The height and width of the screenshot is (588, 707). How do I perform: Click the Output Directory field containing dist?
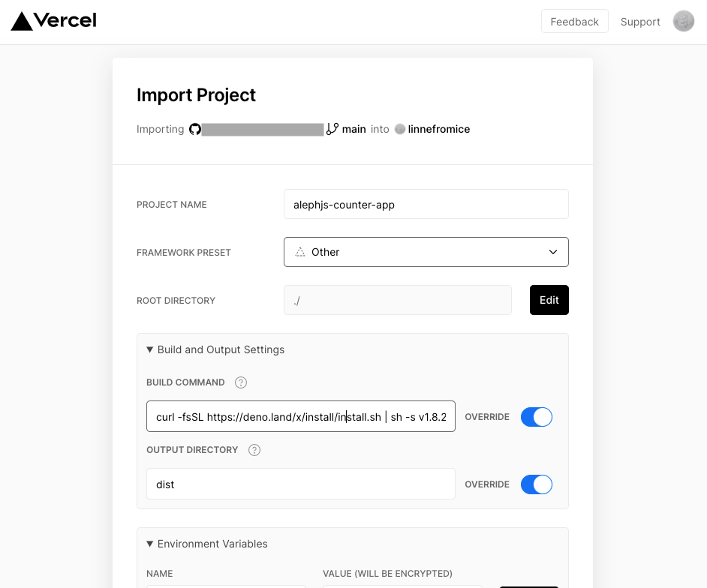pos(300,484)
